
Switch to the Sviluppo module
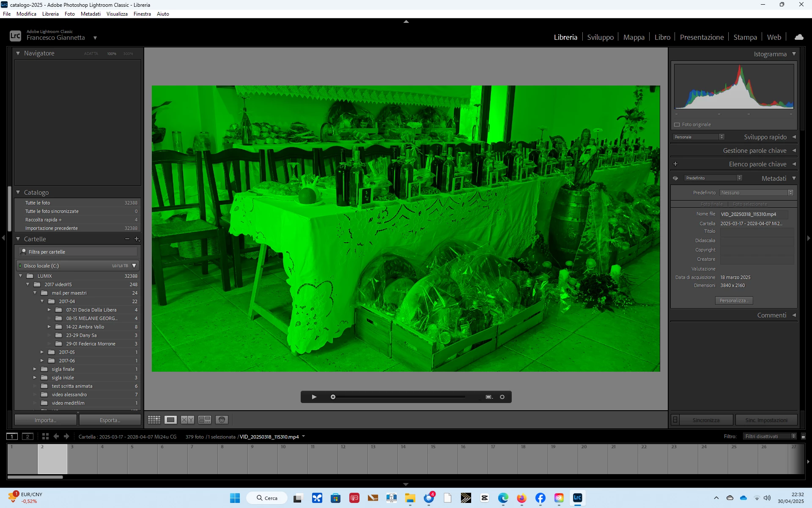pos(600,37)
